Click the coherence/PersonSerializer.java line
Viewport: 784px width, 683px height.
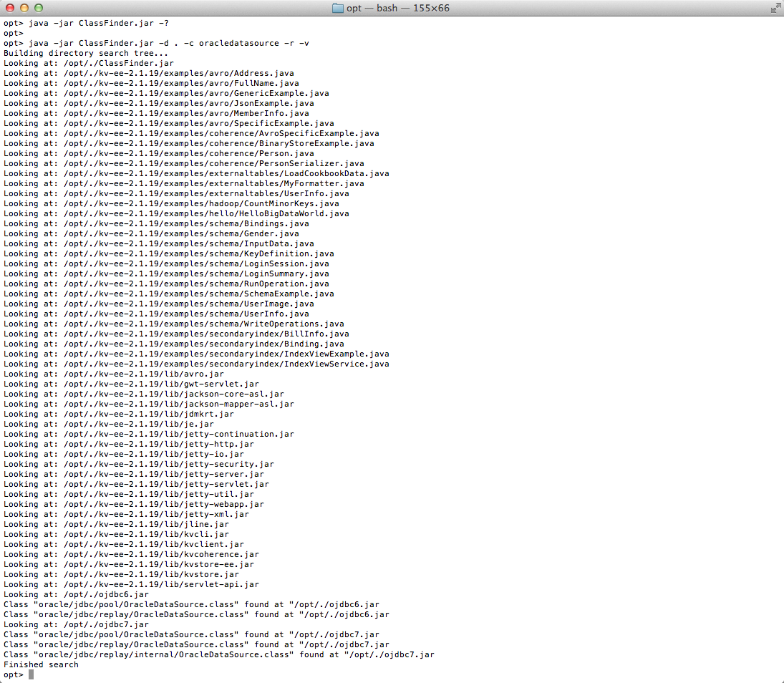click(183, 163)
